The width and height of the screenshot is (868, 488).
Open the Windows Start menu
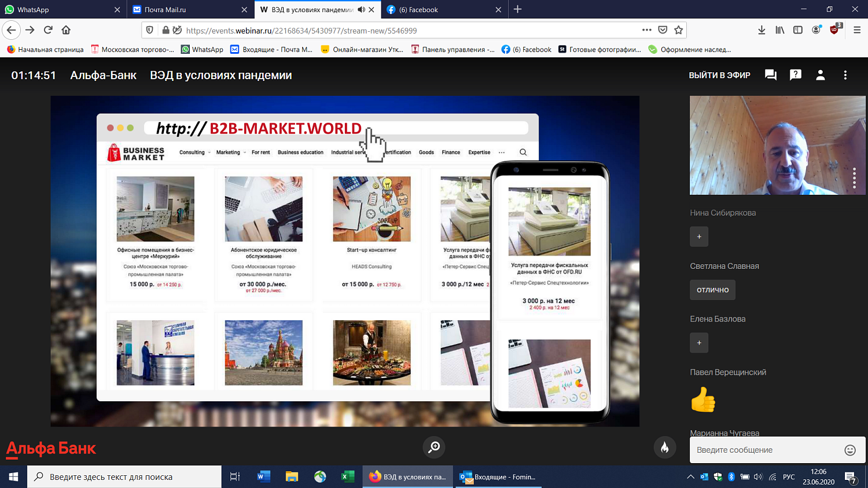(13, 477)
